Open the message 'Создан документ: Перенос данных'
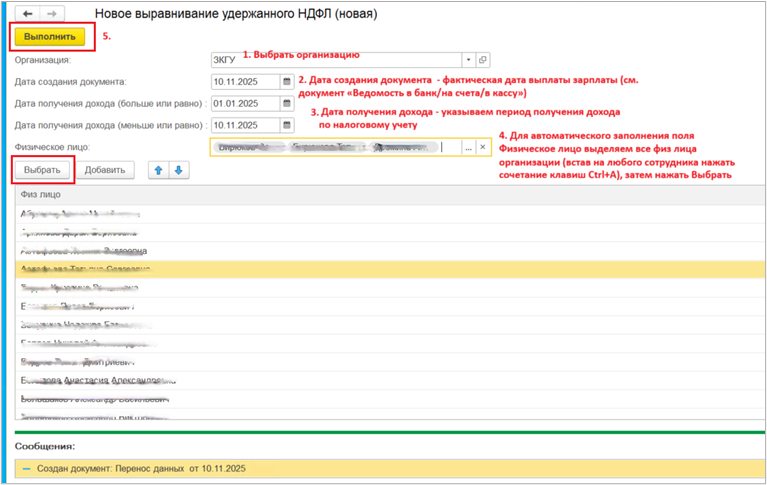 140,468
